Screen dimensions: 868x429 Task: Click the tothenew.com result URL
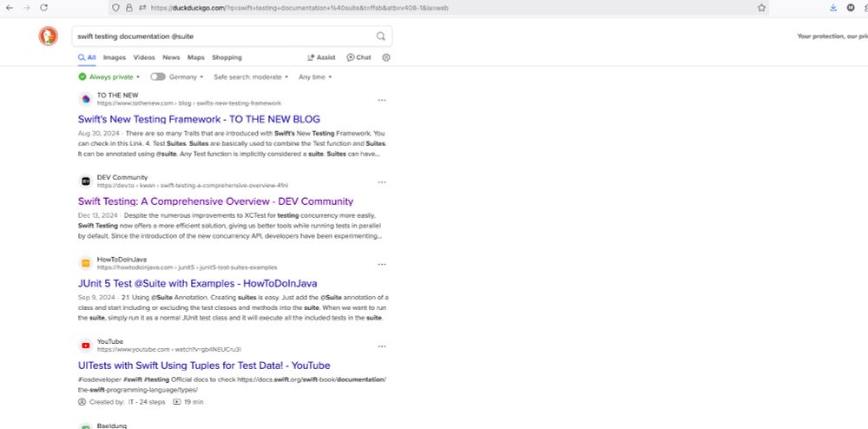tap(188, 103)
